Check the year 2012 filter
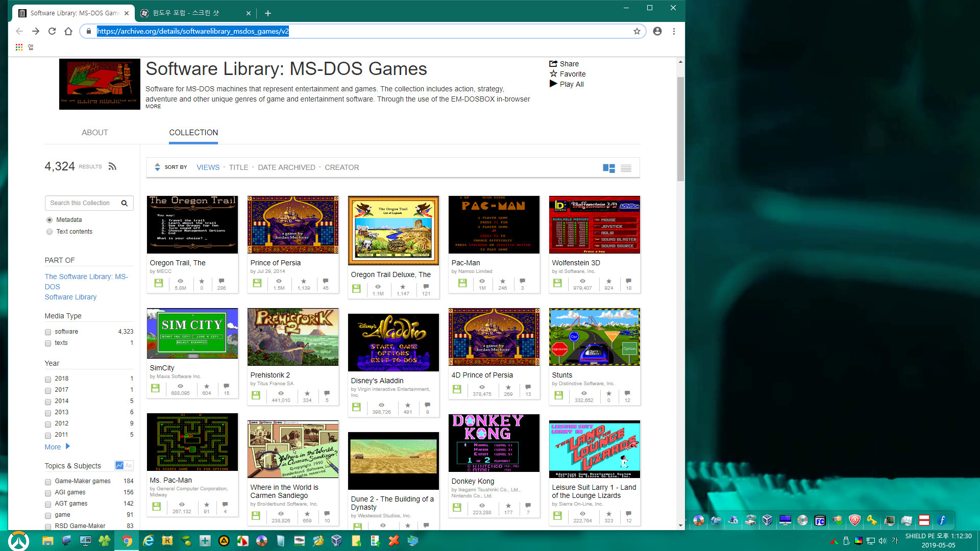The width and height of the screenshot is (980, 551). coord(48,424)
